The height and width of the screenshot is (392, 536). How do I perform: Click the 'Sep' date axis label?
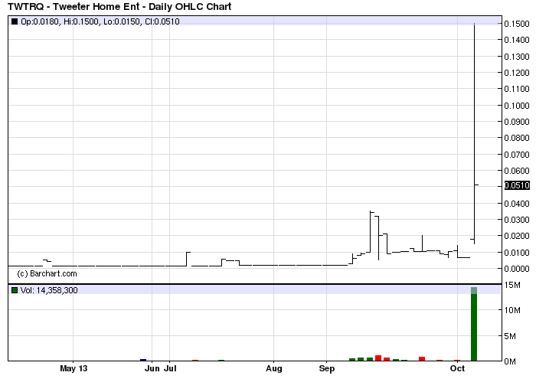click(x=327, y=368)
